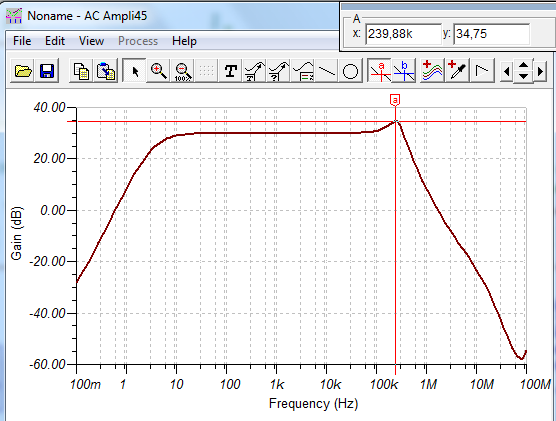Click the 1M frequency axis value
This screenshot has width=556, height=421.
[428, 384]
